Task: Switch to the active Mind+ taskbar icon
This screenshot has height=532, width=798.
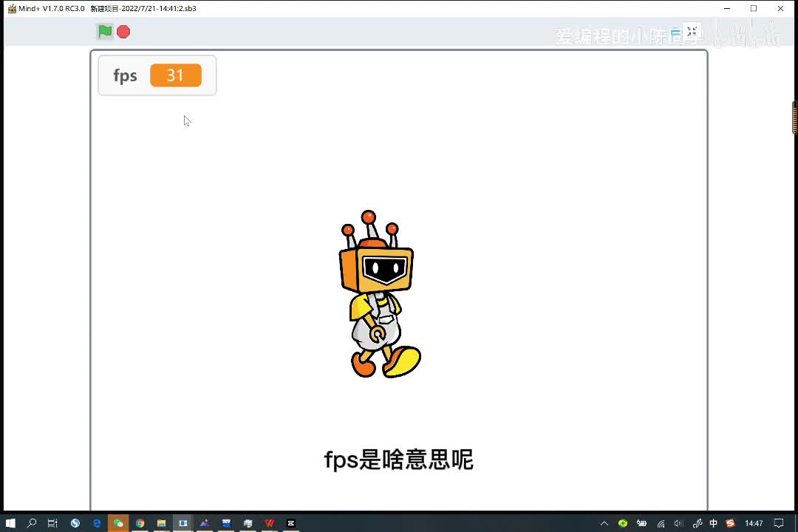Action: coord(183,523)
